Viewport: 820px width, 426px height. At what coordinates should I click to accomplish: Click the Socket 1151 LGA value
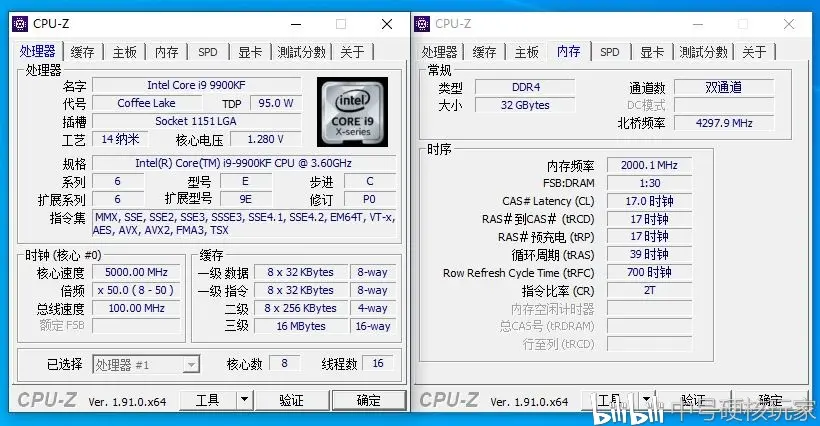pyautogui.click(x=196, y=121)
